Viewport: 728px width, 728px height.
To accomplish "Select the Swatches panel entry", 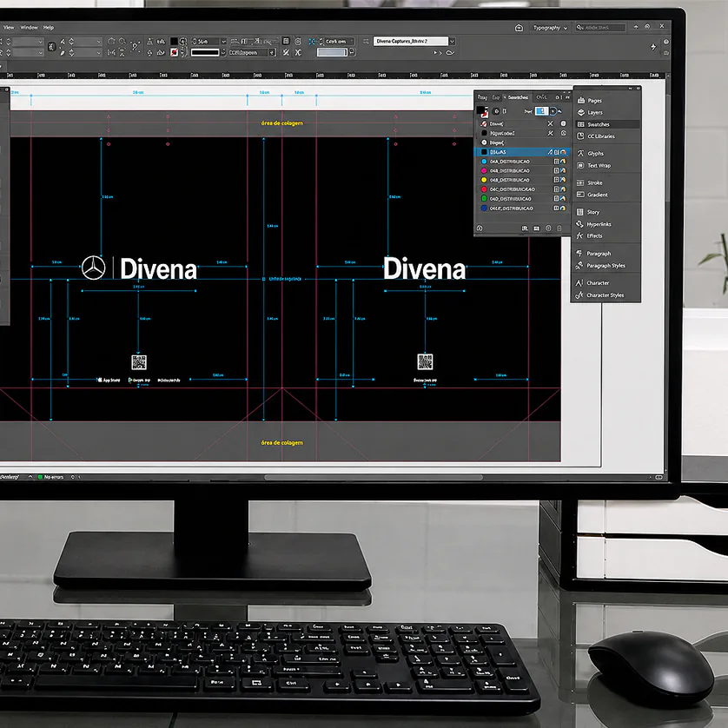I will 607,124.
